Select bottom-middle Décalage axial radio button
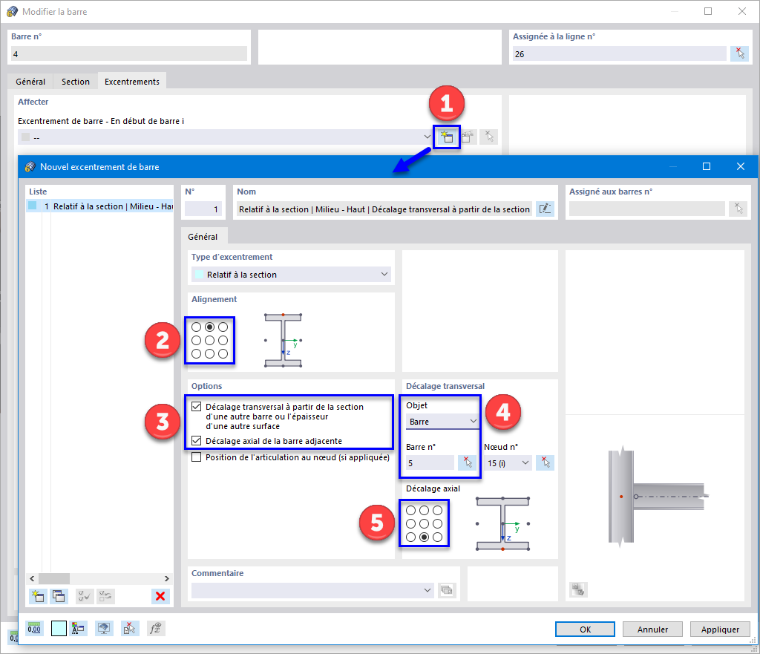The image size is (760, 654). click(x=424, y=537)
